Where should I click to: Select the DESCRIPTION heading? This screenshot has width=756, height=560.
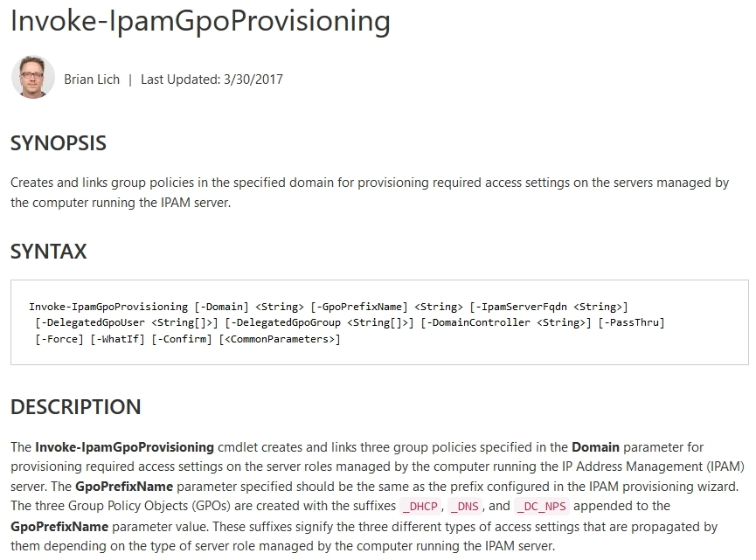(x=76, y=407)
